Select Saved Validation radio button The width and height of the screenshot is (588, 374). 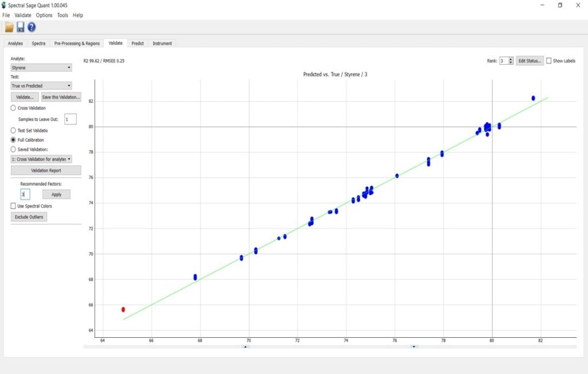(x=13, y=149)
